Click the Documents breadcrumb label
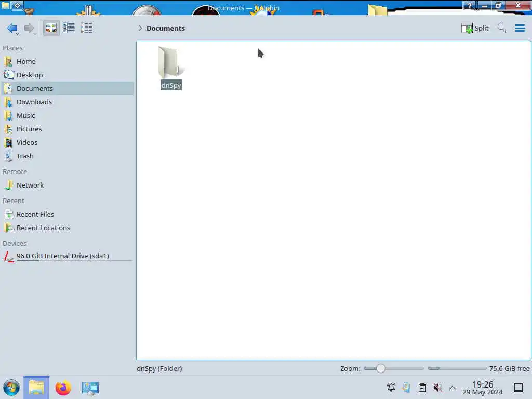Viewport: 532px width, 399px height. point(166,28)
